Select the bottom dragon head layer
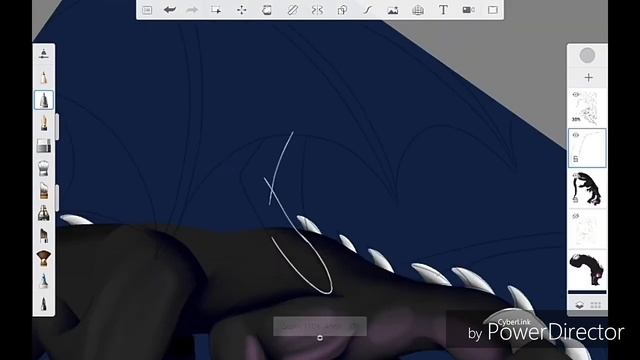This screenshot has height=360, width=640. pos(587,269)
